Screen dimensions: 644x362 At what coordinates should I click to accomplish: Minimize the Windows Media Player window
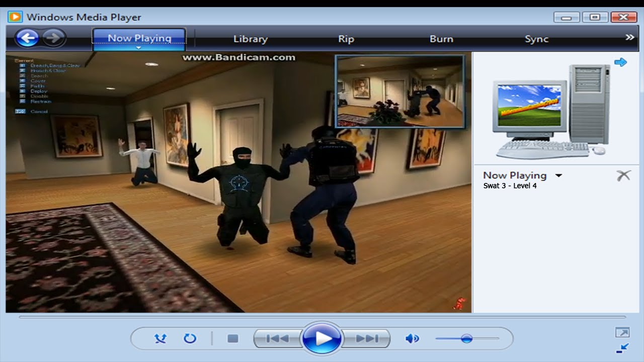click(x=567, y=18)
